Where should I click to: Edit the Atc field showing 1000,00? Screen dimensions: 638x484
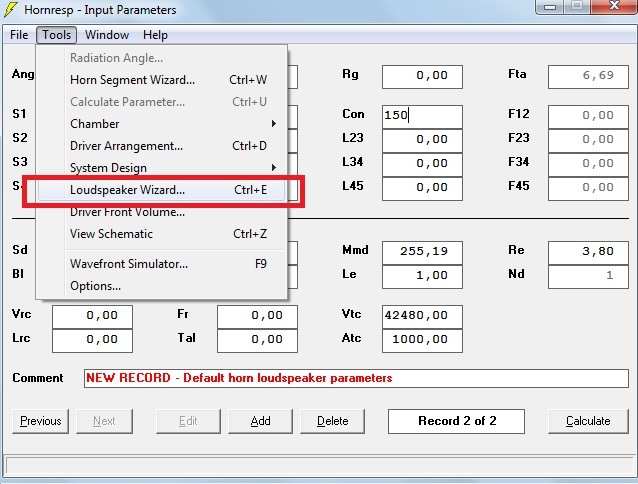point(422,341)
